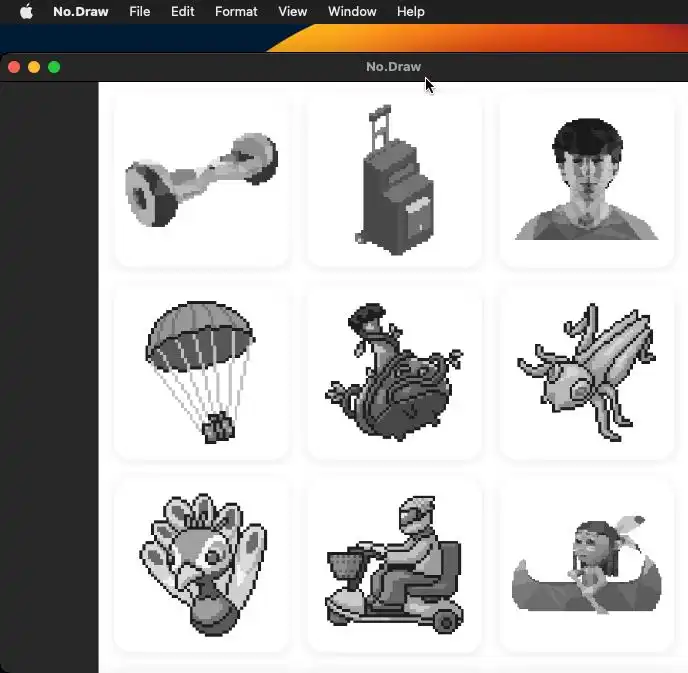Minimize the No.Draw window with yellow button
The width and height of the screenshot is (688, 673).
(x=34, y=67)
